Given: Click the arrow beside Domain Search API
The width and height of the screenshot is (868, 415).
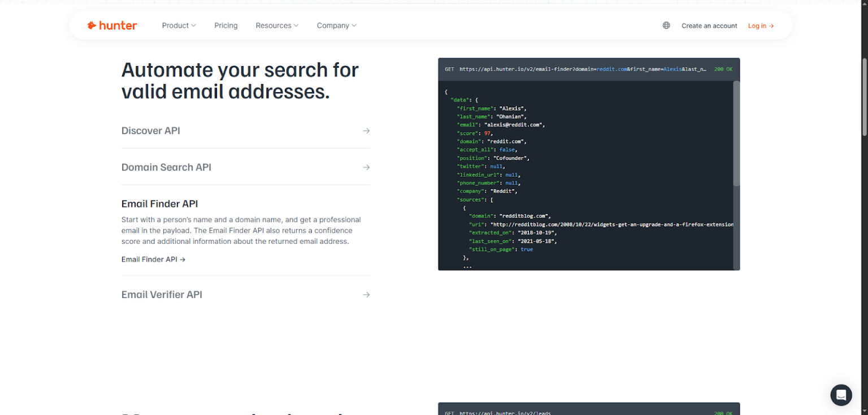Looking at the screenshot, I should pyautogui.click(x=366, y=167).
